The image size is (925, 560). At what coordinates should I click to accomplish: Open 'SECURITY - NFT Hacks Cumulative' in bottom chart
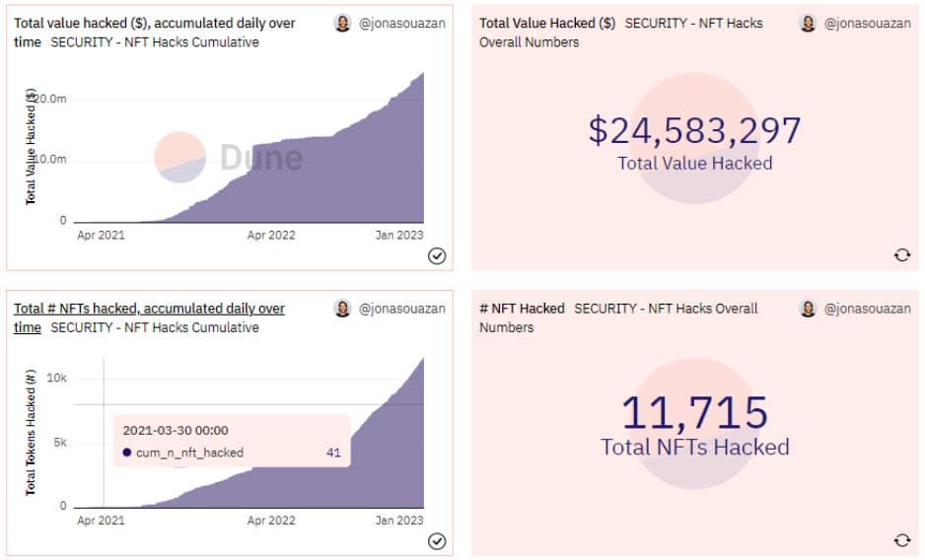coord(155,327)
